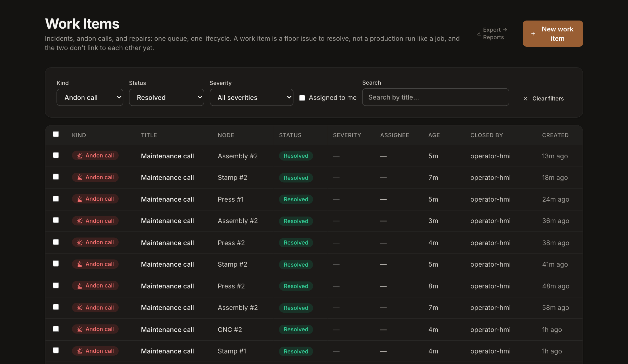This screenshot has height=364, width=628.
Task: Select the Stamp #1 row checkbox
Action: (x=56, y=350)
